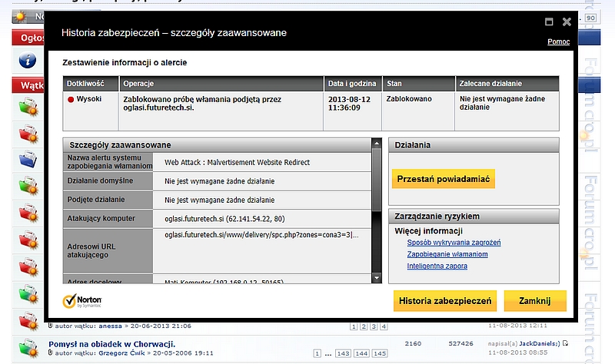The width and height of the screenshot is (615, 364).
Task: Click the Norton by Symantec logo
Action: [81, 300]
